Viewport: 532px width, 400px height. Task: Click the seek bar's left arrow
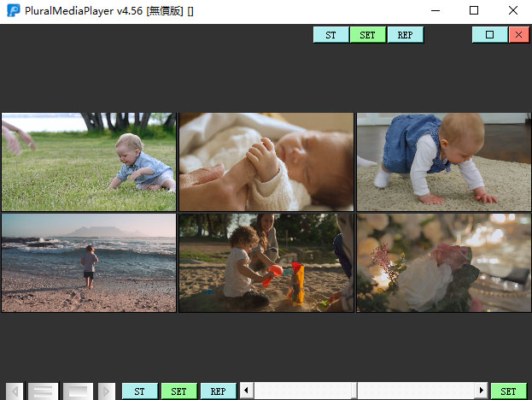coord(247,391)
